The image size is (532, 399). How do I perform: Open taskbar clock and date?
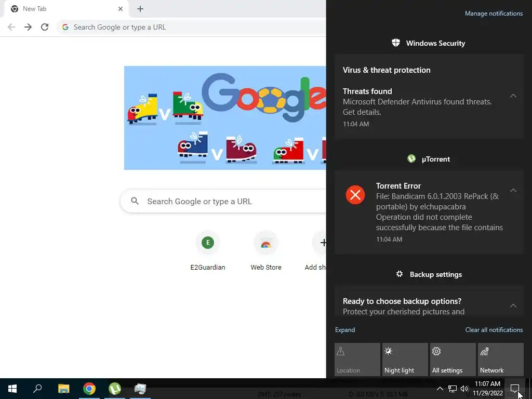coord(487,389)
